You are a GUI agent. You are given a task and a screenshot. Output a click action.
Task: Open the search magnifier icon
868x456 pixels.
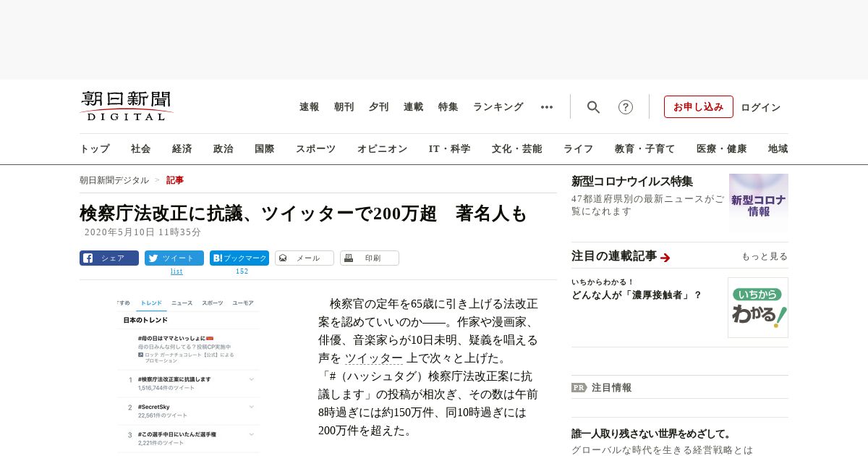tap(593, 107)
